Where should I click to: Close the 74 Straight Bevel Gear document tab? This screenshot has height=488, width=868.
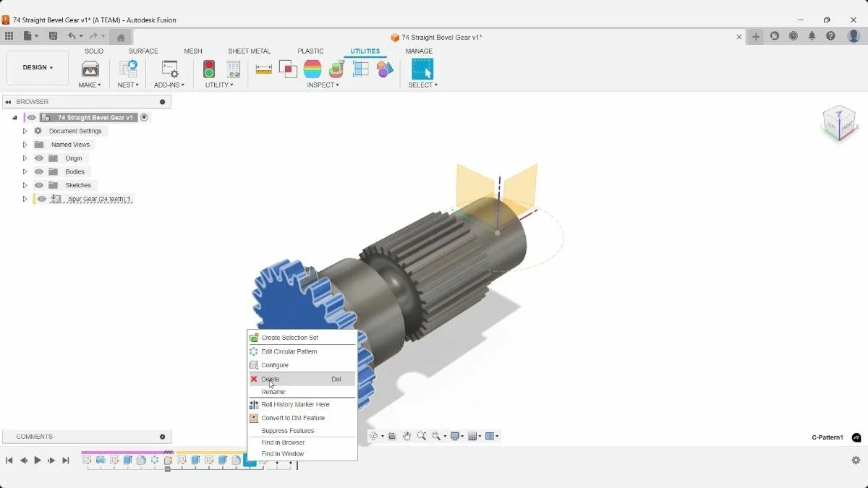739,37
